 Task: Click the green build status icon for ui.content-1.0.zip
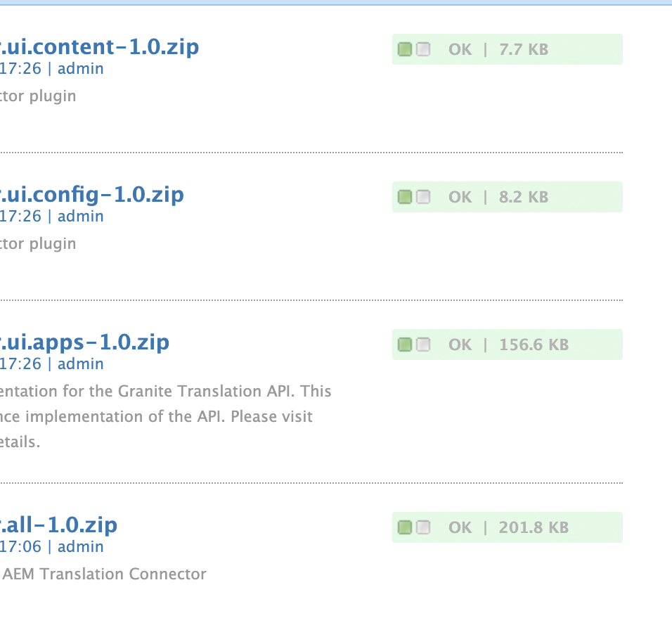(x=406, y=49)
